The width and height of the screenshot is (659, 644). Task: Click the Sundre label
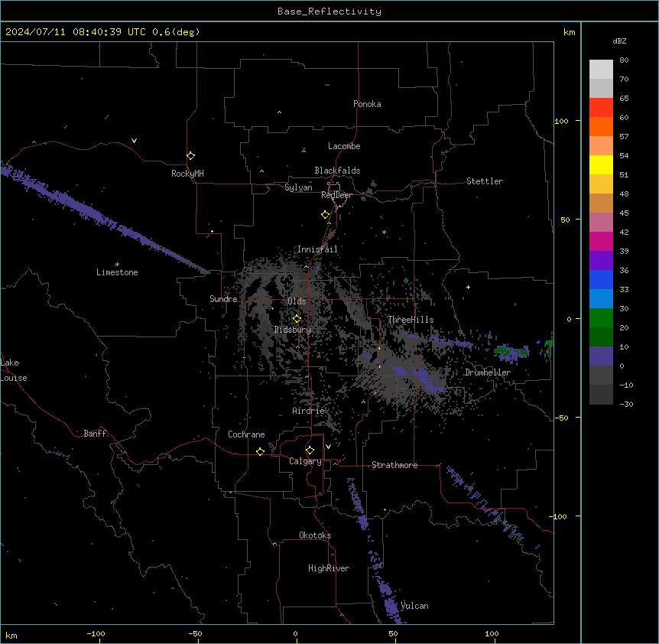pyautogui.click(x=223, y=299)
